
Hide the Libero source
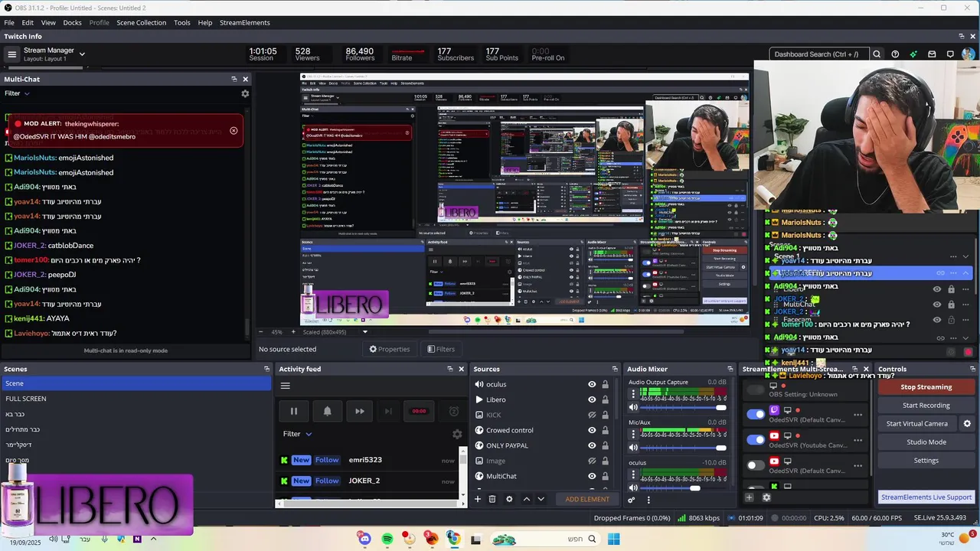[x=592, y=399]
